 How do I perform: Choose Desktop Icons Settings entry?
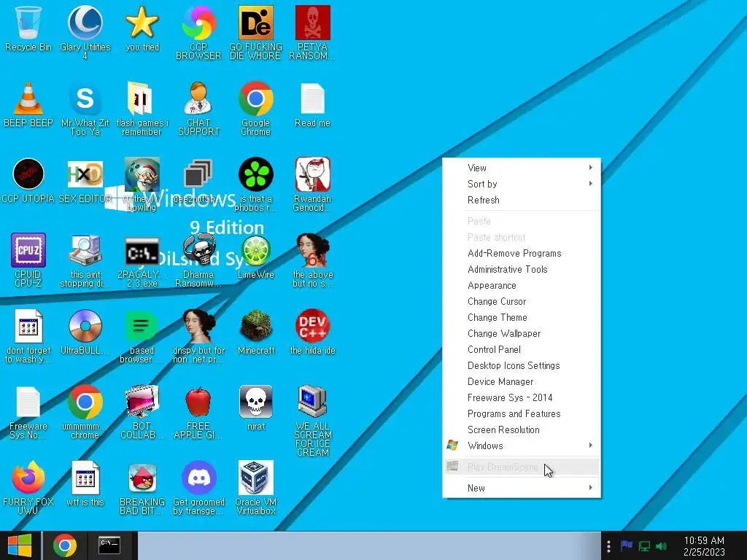point(521,366)
